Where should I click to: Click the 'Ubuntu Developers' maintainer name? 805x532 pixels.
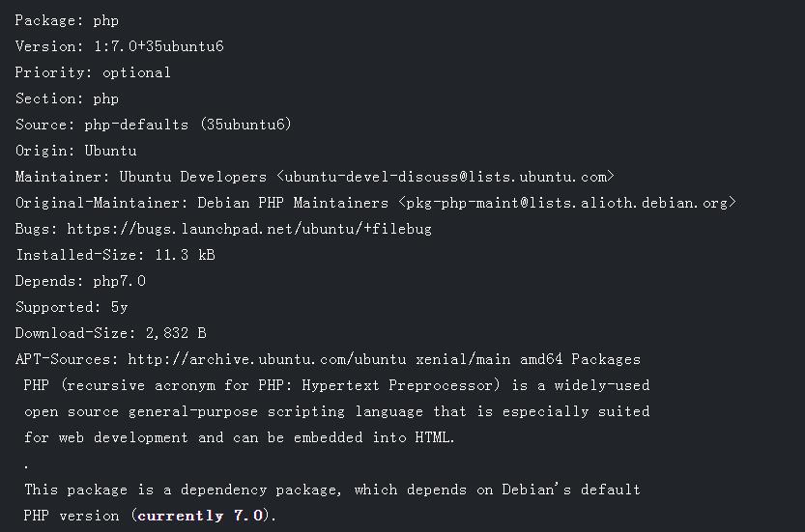(x=193, y=177)
